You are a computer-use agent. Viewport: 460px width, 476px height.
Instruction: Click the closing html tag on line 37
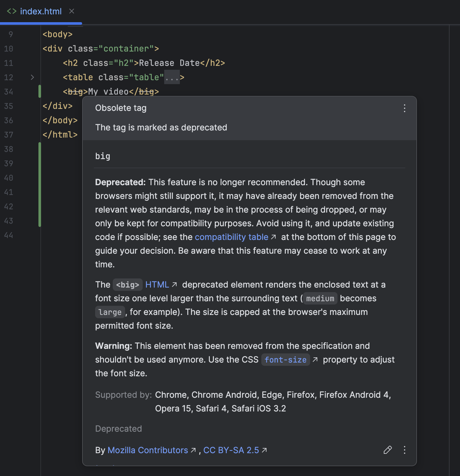pyautogui.click(x=60, y=135)
